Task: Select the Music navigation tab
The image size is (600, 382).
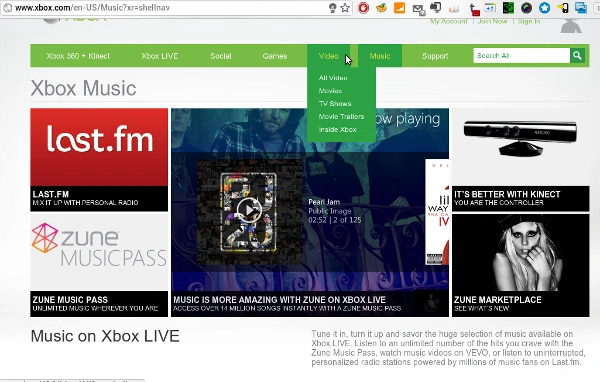Action: coord(380,56)
